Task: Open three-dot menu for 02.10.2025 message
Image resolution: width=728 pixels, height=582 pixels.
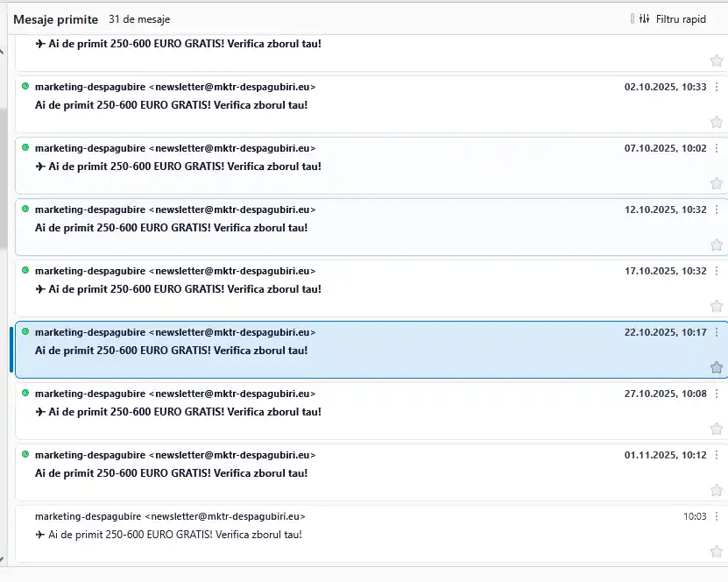Action: (717, 87)
